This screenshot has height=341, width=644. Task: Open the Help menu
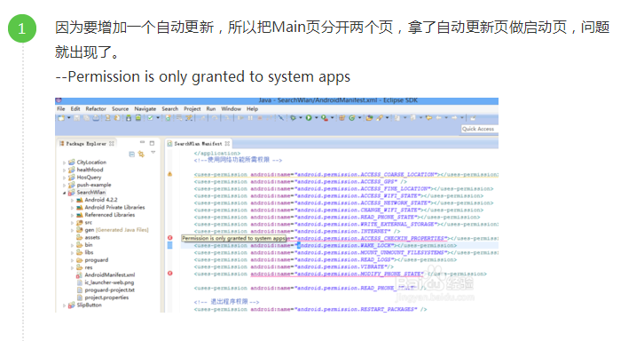(x=252, y=108)
